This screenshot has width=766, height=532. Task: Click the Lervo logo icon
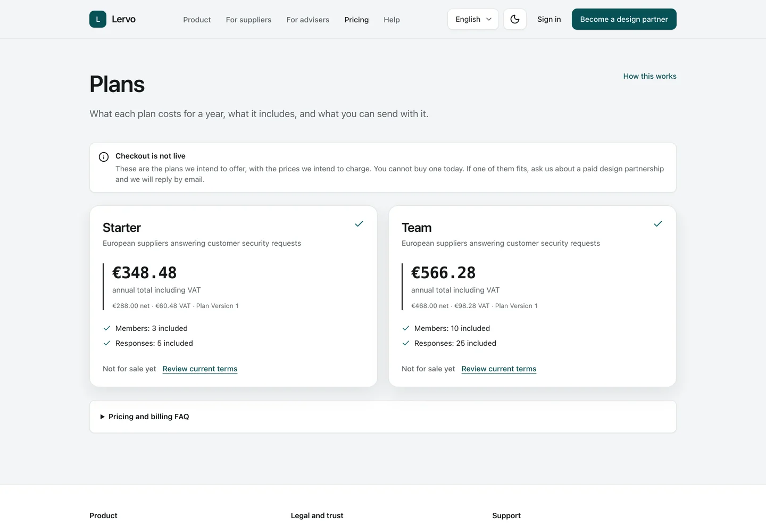click(98, 19)
